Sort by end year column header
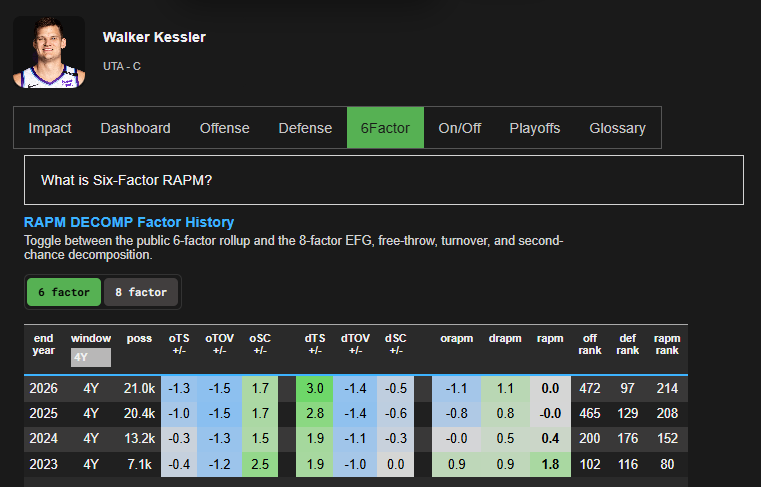 tap(43, 344)
